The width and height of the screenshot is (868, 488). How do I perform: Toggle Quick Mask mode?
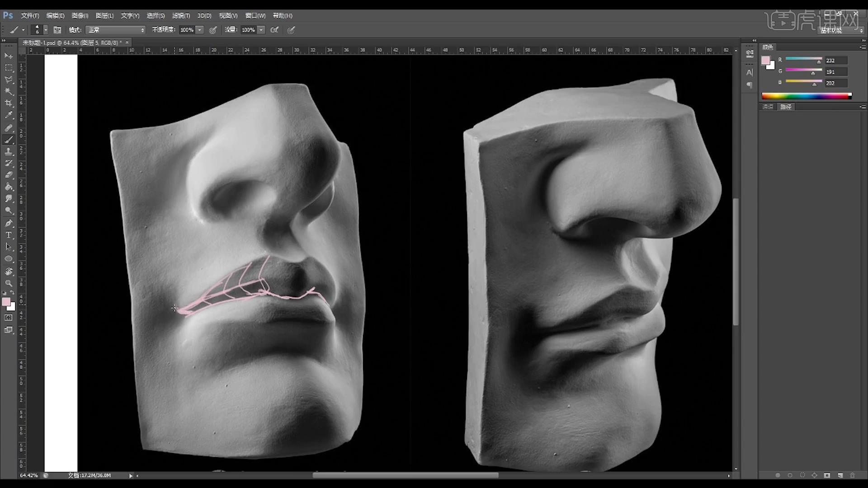(9, 318)
